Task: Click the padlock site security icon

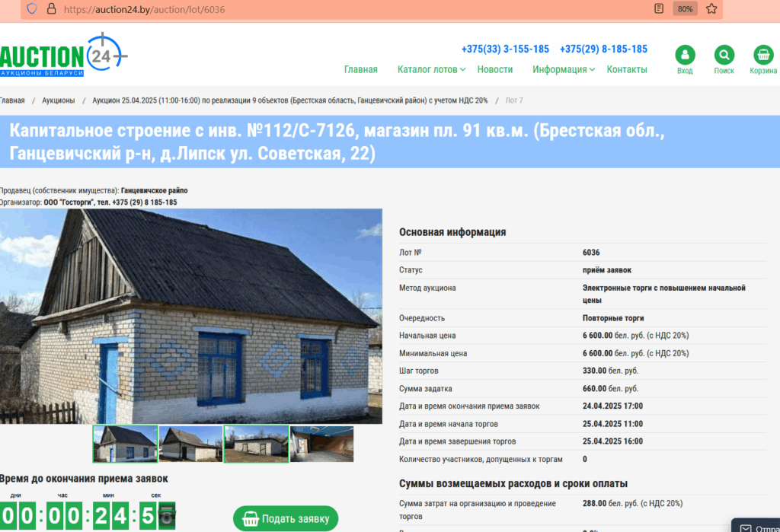Action: pos(51,9)
